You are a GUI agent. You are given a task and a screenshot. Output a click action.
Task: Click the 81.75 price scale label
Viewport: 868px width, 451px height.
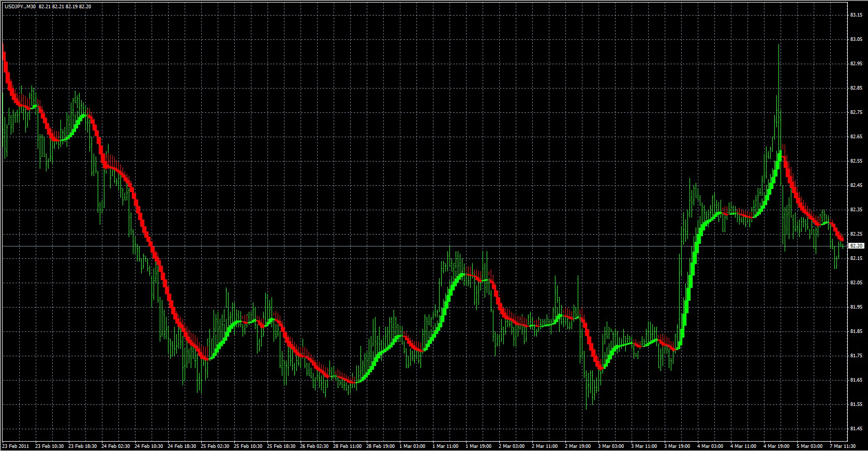[x=856, y=356]
